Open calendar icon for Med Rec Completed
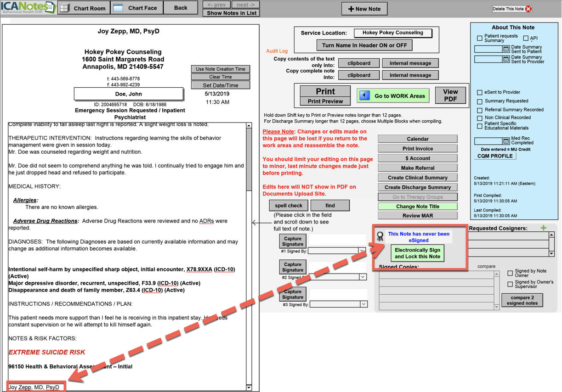 pos(505,141)
